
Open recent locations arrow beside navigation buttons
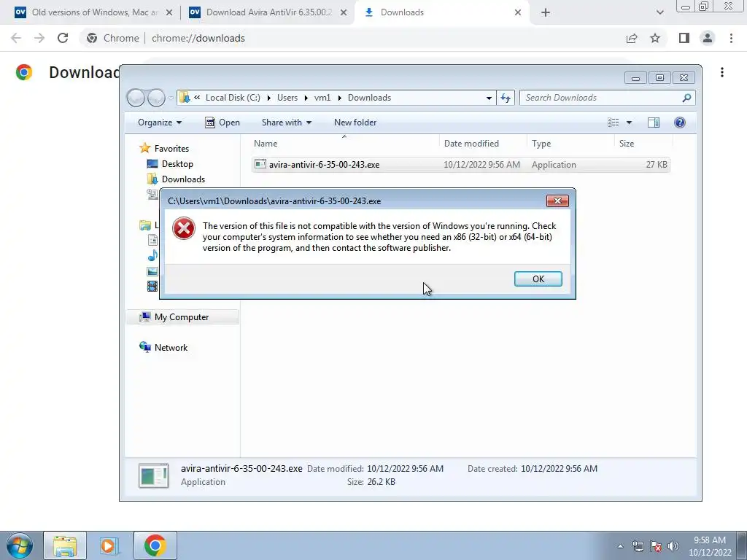pos(171,98)
